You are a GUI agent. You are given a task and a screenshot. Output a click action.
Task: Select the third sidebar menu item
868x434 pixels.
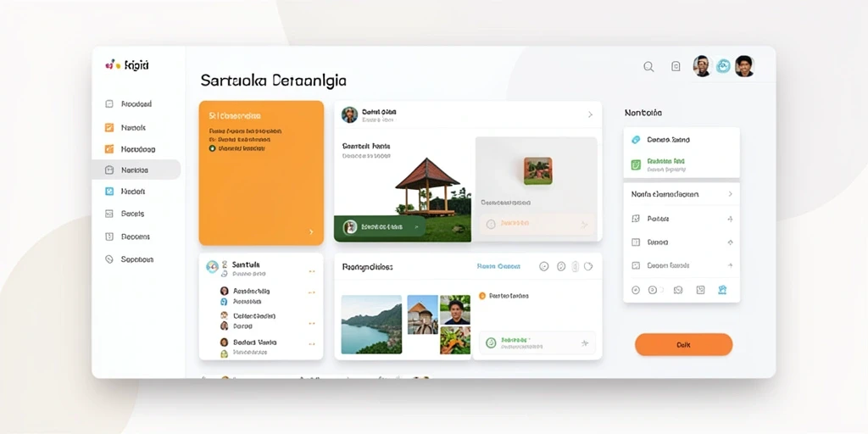tap(136, 149)
